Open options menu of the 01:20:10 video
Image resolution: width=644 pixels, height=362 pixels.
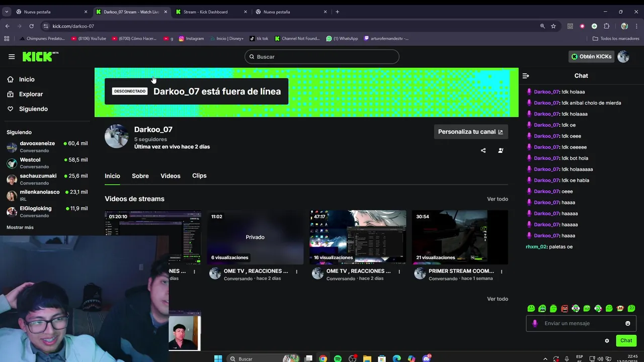(195, 271)
